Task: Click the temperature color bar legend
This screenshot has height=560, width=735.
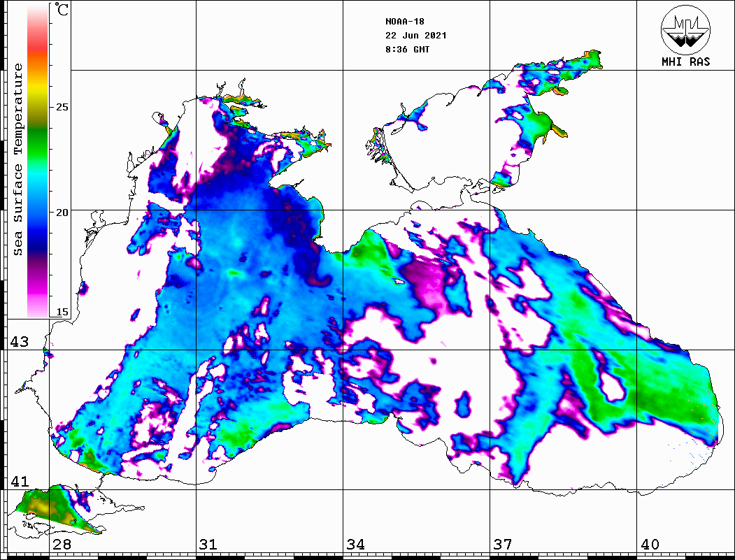Action: 38,161
